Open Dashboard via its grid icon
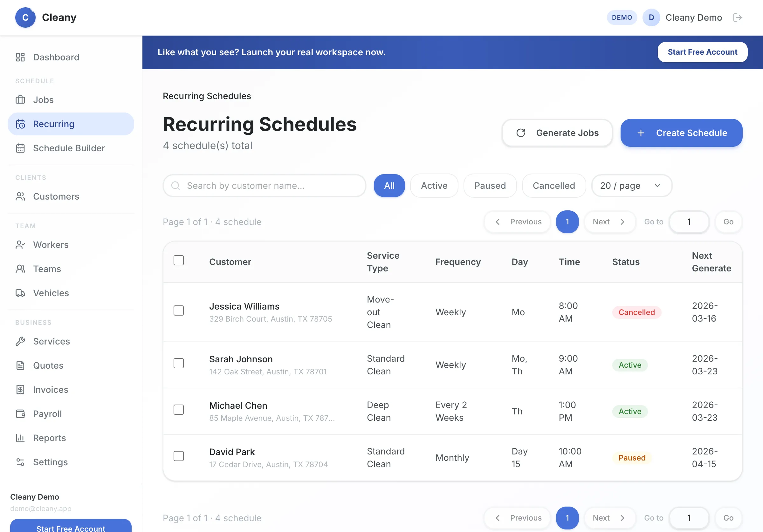Image resolution: width=763 pixels, height=532 pixels. [20, 57]
